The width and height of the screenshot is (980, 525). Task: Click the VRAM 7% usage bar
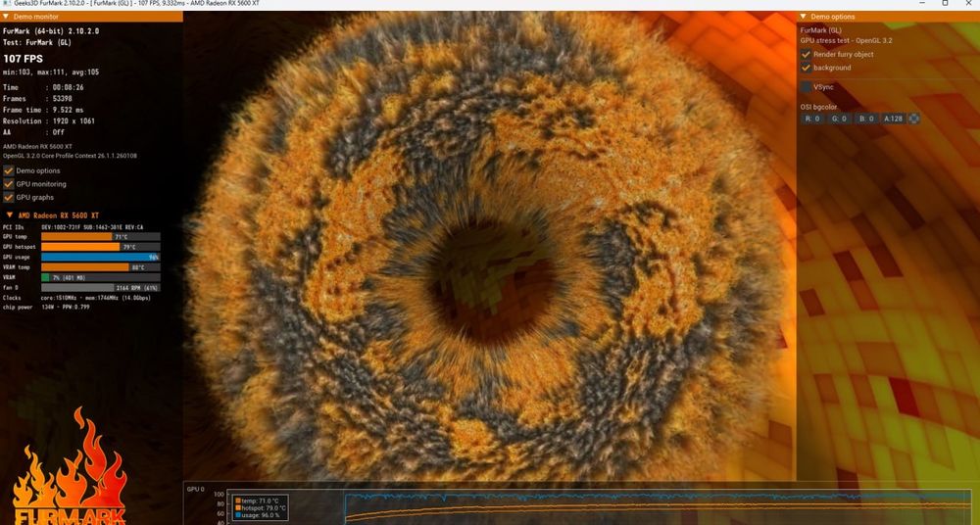click(x=101, y=277)
